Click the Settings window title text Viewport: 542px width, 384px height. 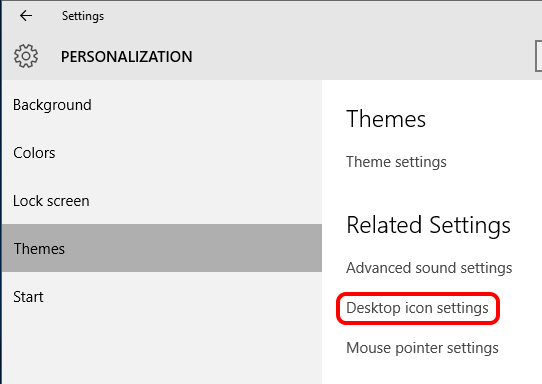click(x=83, y=16)
